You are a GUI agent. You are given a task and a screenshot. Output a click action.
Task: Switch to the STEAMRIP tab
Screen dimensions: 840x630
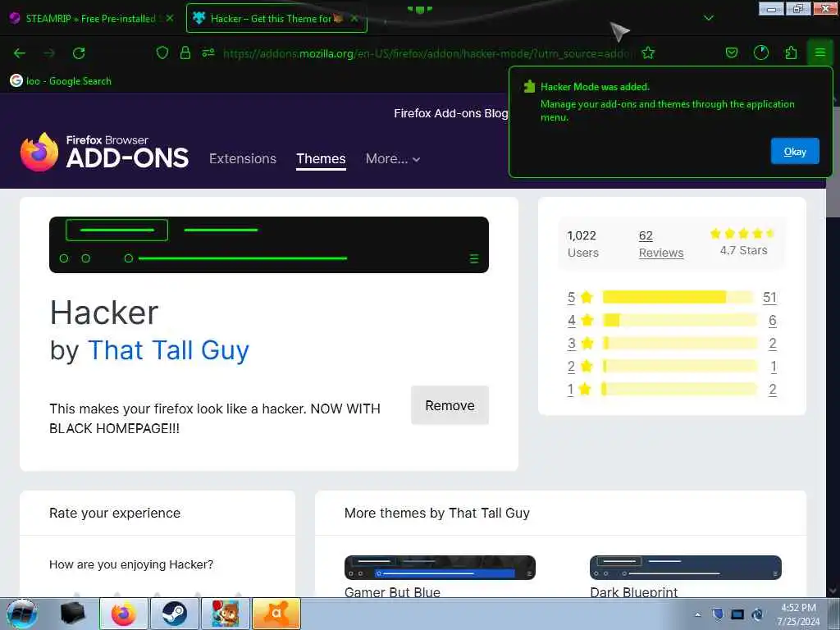tap(91, 18)
